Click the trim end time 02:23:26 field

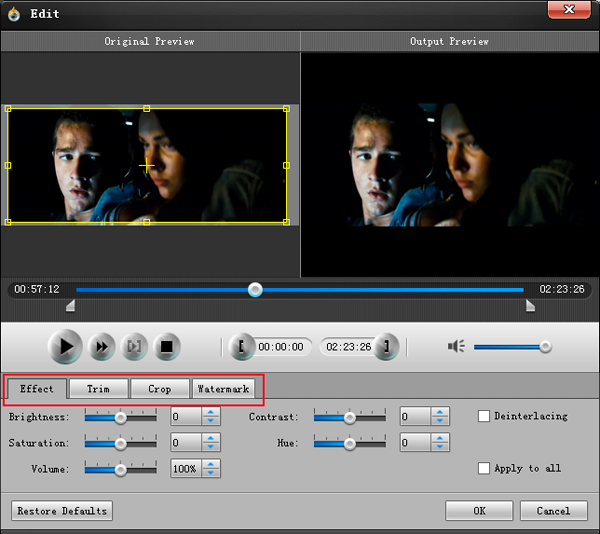tap(347, 347)
